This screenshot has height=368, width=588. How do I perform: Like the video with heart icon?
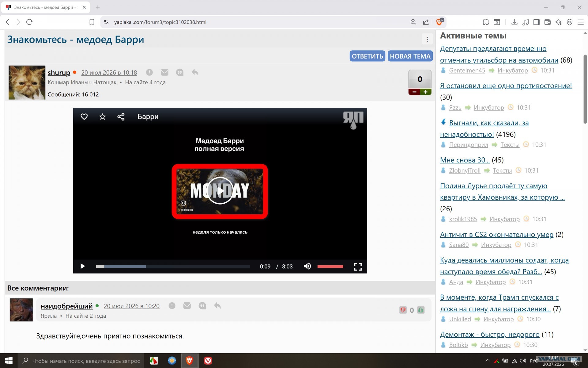coord(84,117)
